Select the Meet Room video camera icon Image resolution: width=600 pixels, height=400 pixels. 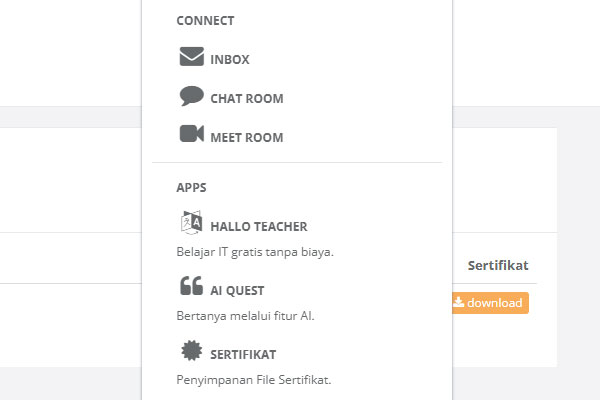(x=192, y=134)
